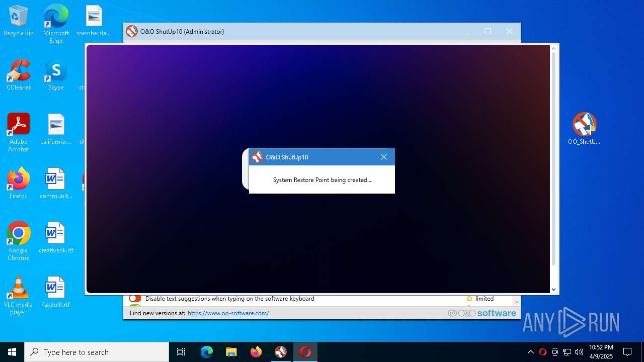Screen dimensions: 644x362
Task: Launch the Firefox desktop shortcut
Action: [x=19, y=184]
